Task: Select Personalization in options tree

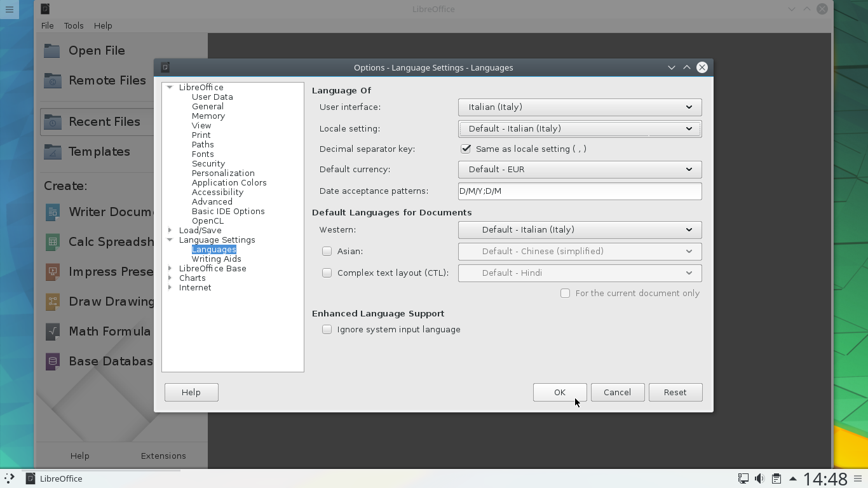Action: [223, 173]
